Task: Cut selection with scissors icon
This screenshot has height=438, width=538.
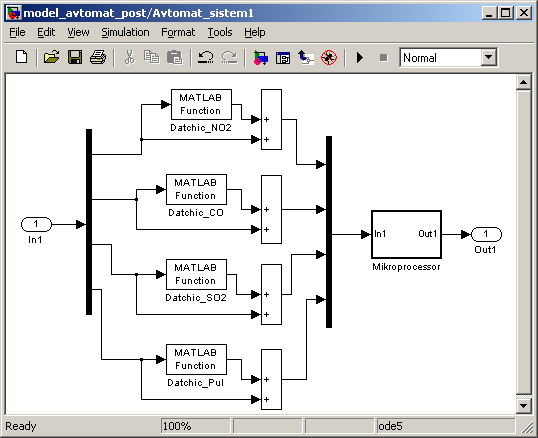Action: [129, 57]
